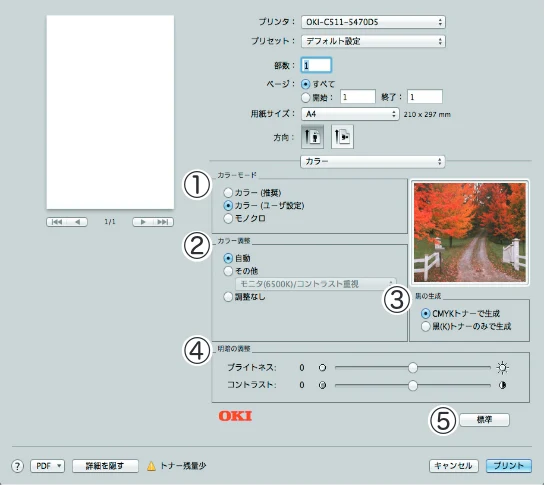The image size is (545, 485).
Task: Click the コントラスト slider handle
Action: point(413,385)
